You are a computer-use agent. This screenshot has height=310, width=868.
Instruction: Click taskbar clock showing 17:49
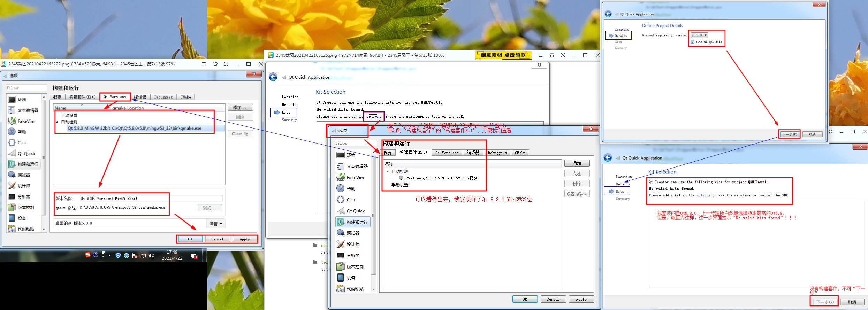click(x=172, y=255)
